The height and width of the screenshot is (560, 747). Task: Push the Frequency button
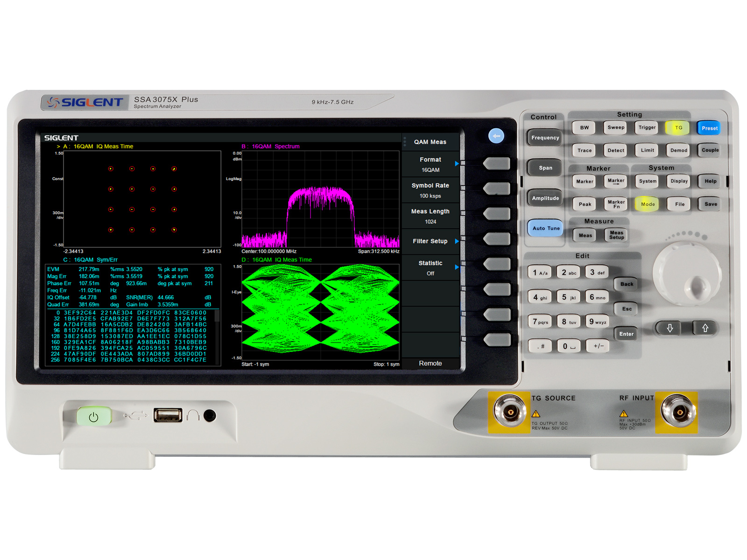(x=545, y=138)
